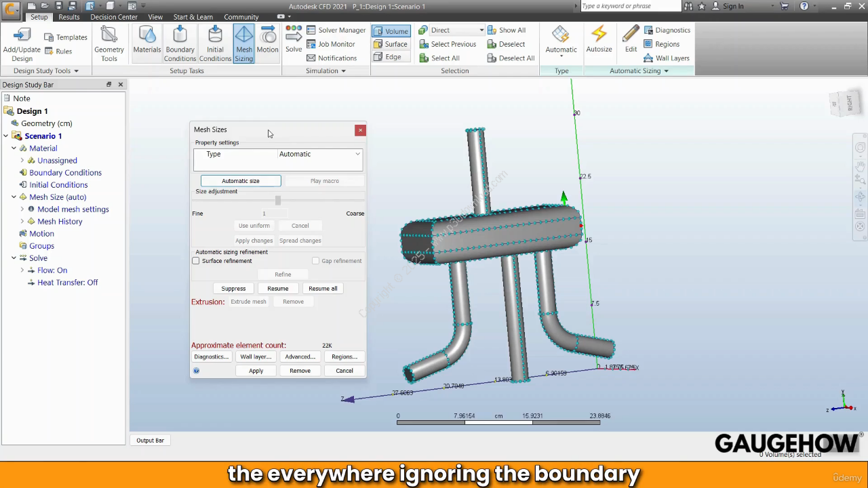868x488 pixels.
Task: Toggle Surface selection mode
Action: [x=391, y=44]
